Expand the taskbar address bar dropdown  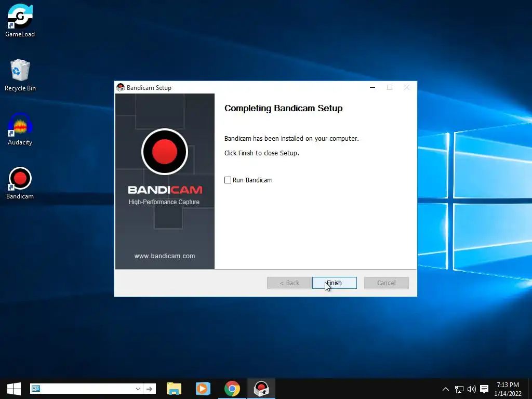pyautogui.click(x=138, y=389)
